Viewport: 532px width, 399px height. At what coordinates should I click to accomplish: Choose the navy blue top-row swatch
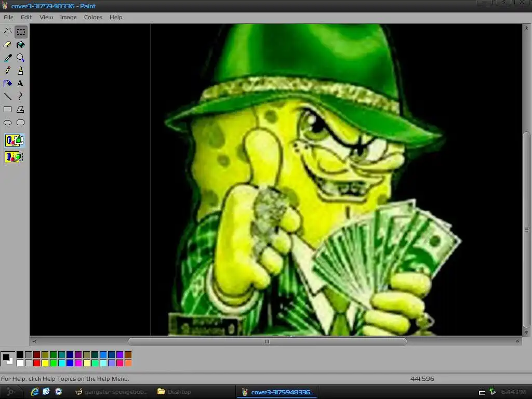(x=70, y=354)
